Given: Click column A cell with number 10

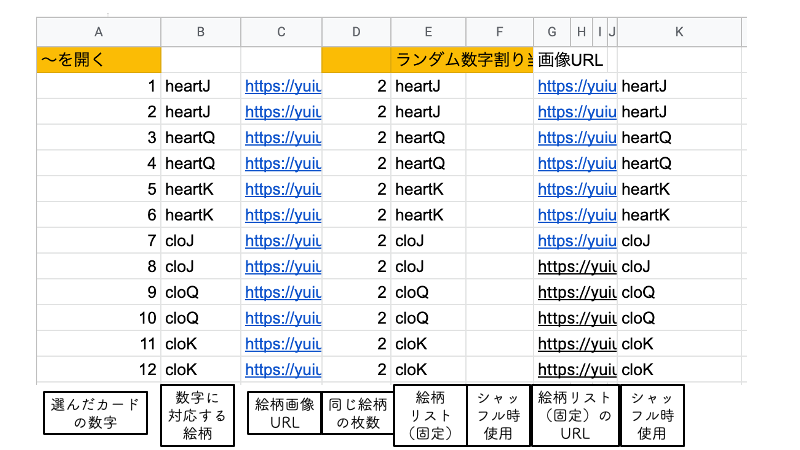Looking at the screenshot, I should 98,318.
